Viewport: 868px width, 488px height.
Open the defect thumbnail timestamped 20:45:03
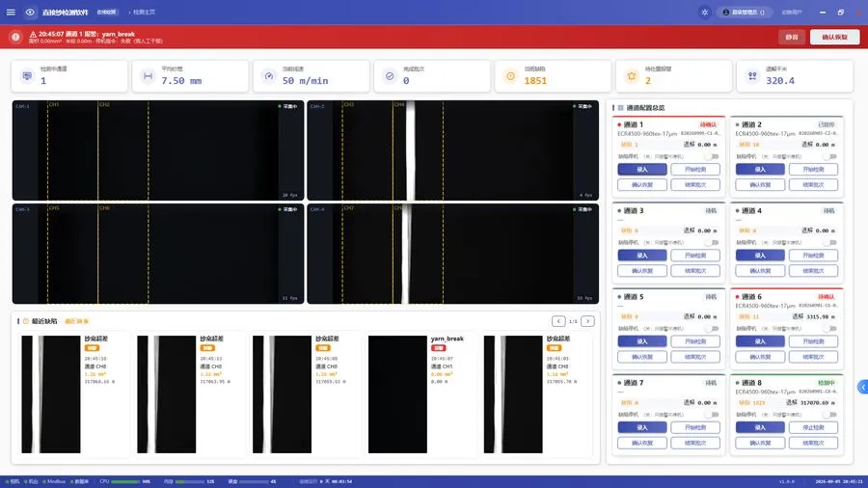click(x=513, y=394)
